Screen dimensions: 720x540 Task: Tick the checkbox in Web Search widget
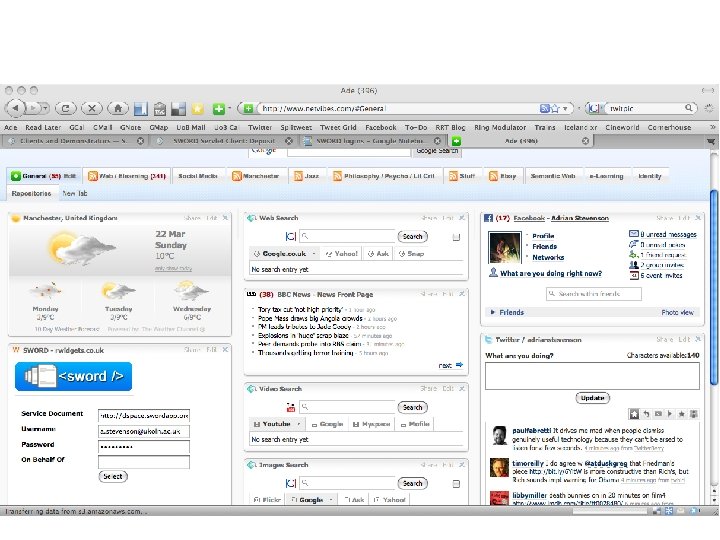click(x=456, y=237)
